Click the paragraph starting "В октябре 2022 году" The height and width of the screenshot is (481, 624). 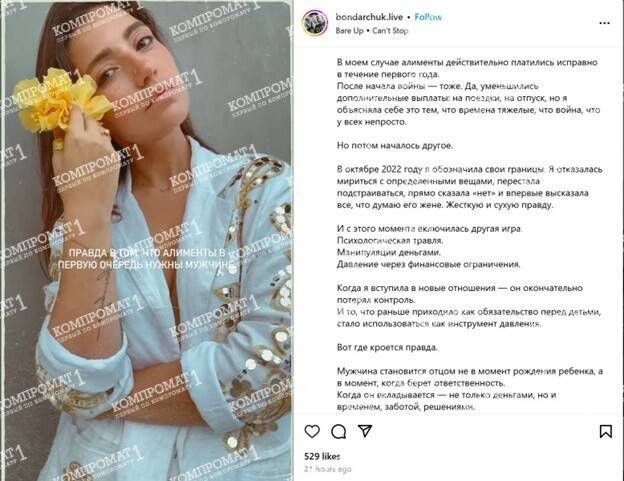click(470, 187)
